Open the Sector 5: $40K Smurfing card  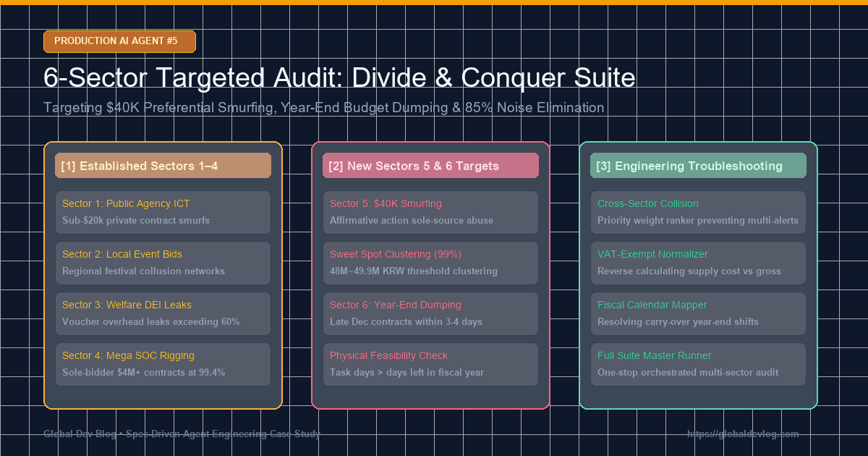(x=430, y=212)
